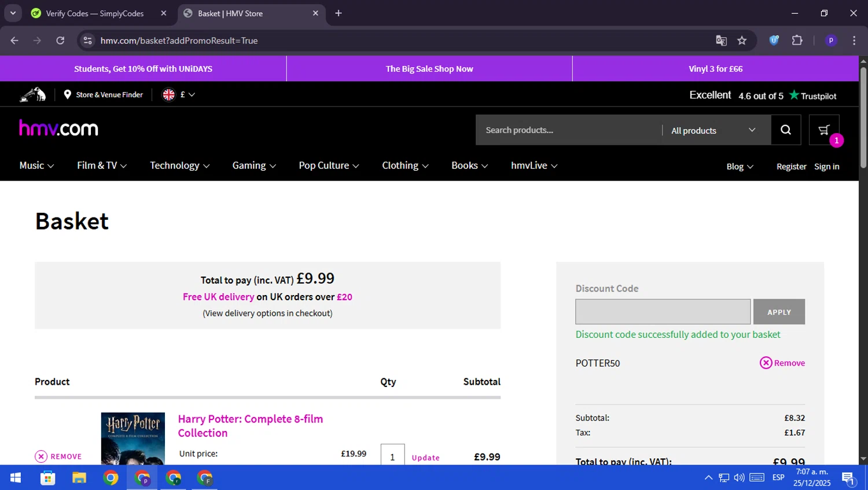Click Students 10% Off UNiDAYS banner

(x=143, y=69)
